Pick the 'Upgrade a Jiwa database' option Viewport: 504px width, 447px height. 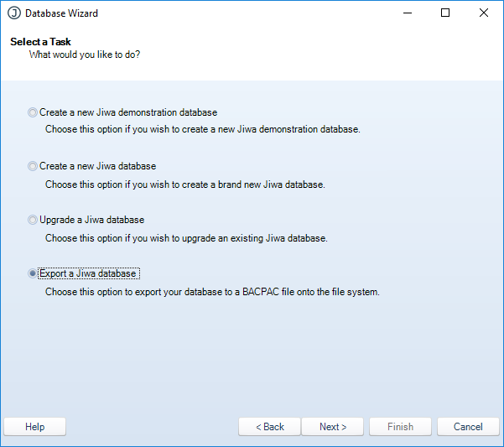pos(33,220)
